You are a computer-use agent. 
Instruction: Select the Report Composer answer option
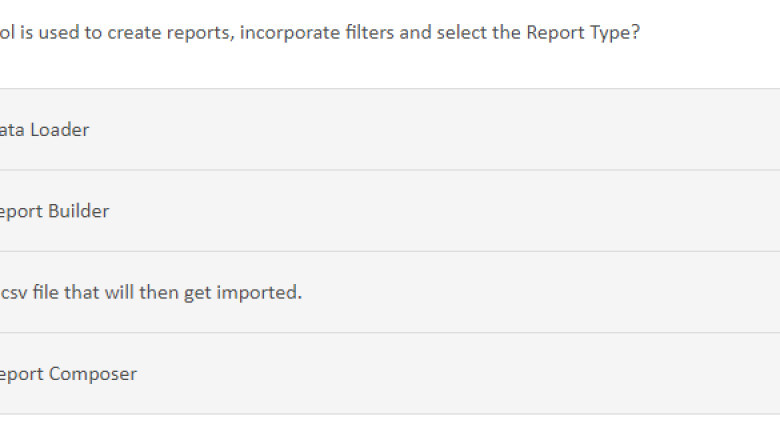tap(68, 374)
